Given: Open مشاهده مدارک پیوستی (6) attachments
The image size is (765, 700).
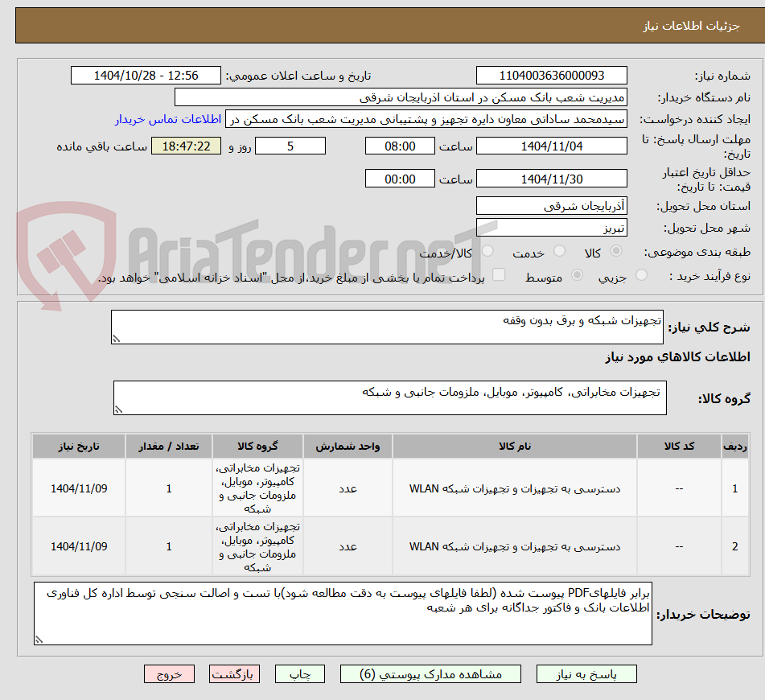Looking at the screenshot, I should click(x=430, y=674).
